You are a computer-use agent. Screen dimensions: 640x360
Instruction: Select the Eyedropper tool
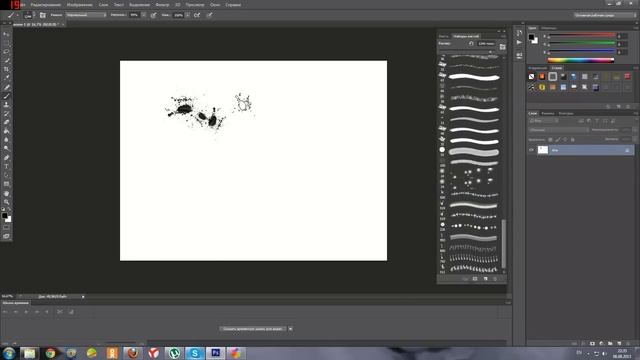(x=6, y=78)
